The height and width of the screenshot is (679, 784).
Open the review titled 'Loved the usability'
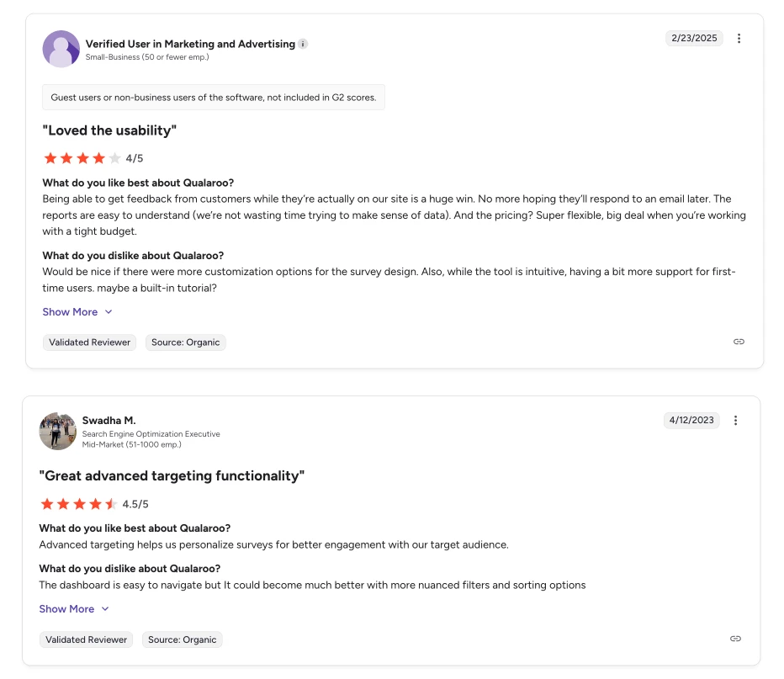click(109, 130)
